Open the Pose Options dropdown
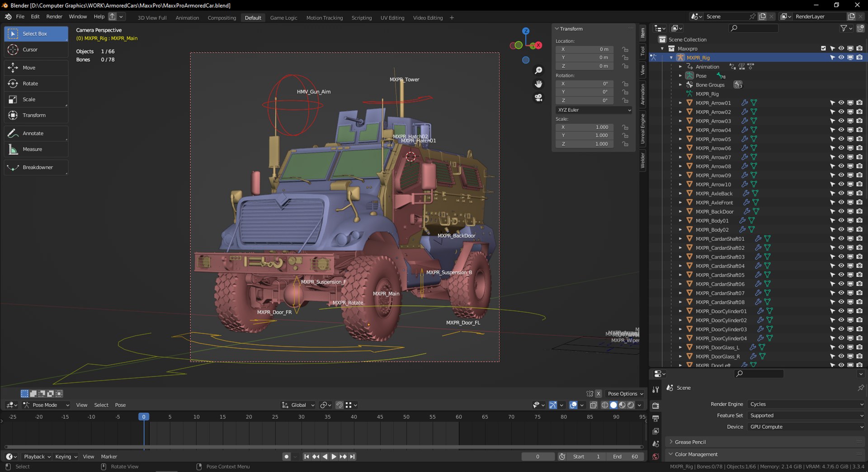This screenshot has width=868, height=472. (x=625, y=394)
